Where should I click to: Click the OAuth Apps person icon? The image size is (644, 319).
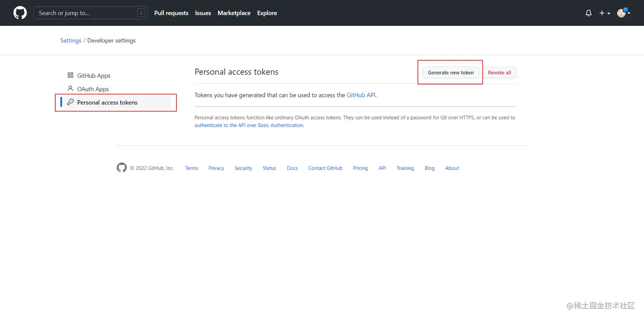click(x=70, y=88)
